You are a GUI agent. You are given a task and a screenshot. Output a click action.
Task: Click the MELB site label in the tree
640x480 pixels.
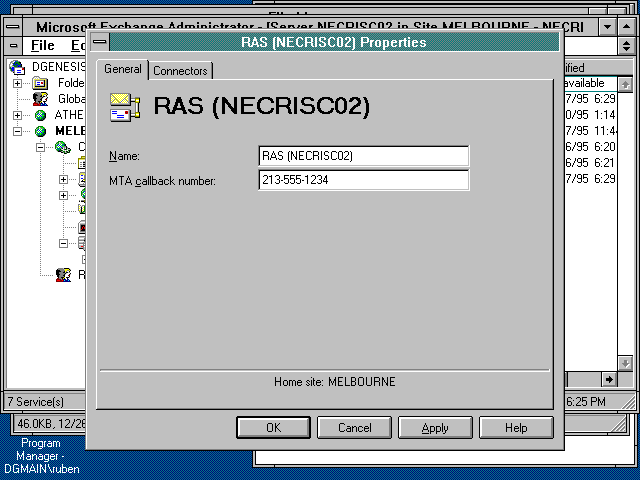tap(70, 131)
